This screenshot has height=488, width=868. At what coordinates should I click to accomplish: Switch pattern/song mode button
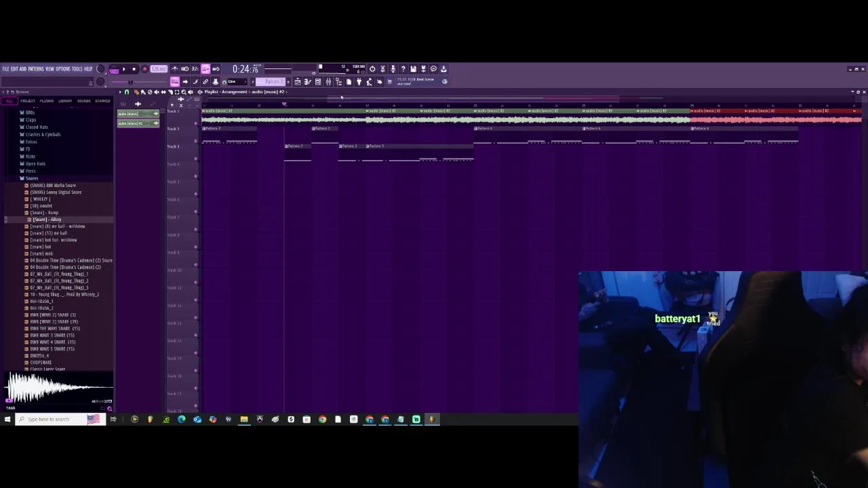(x=115, y=70)
